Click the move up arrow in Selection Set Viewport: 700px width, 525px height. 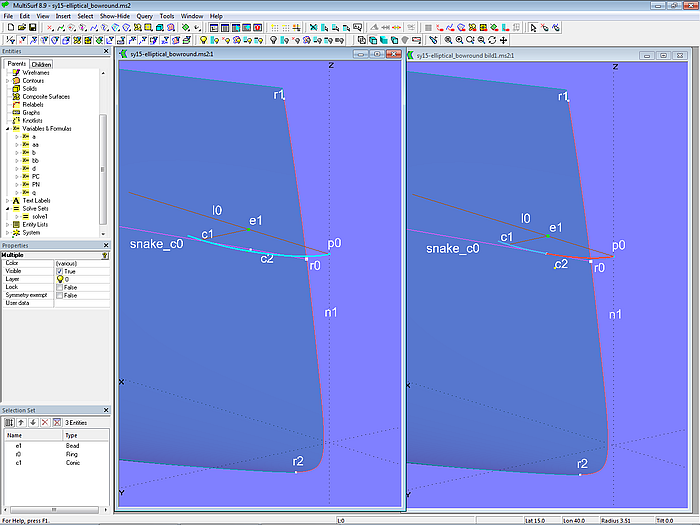[19, 423]
